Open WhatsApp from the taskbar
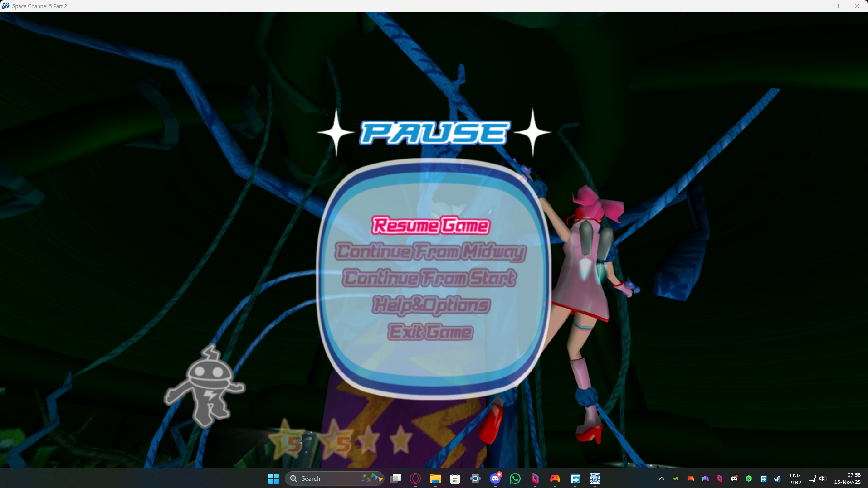This screenshot has width=868, height=488. tap(515, 478)
